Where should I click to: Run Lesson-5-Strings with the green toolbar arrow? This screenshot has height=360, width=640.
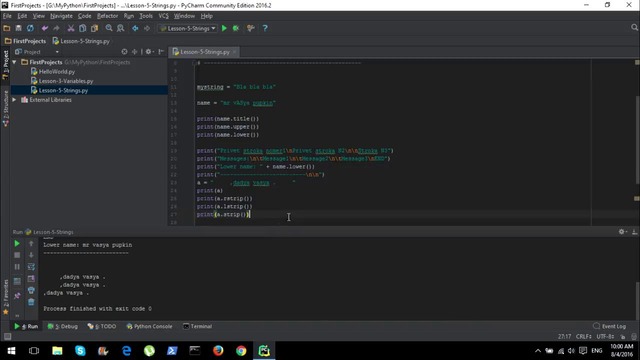tap(224, 28)
